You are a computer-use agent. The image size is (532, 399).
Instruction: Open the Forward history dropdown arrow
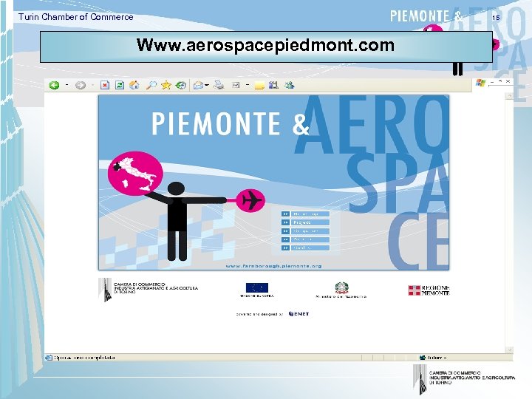click(92, 85)
